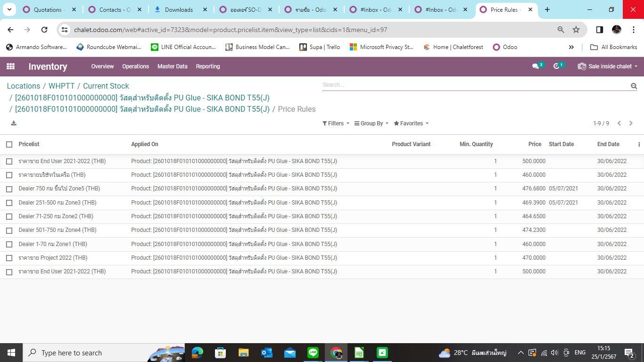Viewport: 644px width, 362px height.
Task: Open the activities clock icon
Action: (x=557, y=66)
